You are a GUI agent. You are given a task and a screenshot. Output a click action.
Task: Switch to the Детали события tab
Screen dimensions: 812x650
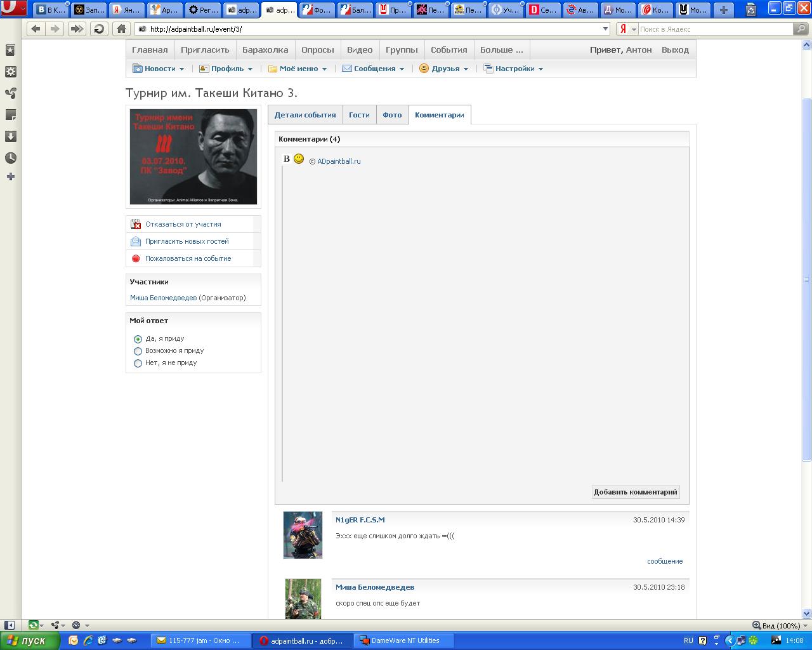305,115
